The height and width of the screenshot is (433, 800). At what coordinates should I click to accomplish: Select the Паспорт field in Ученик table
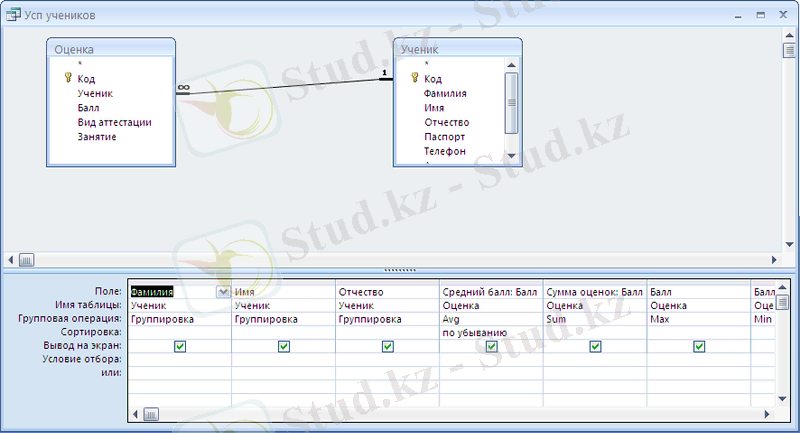coord(444,137)
